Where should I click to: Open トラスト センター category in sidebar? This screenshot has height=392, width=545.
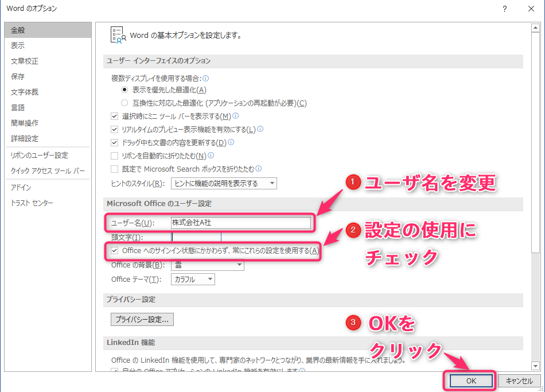tap(32, 203)
